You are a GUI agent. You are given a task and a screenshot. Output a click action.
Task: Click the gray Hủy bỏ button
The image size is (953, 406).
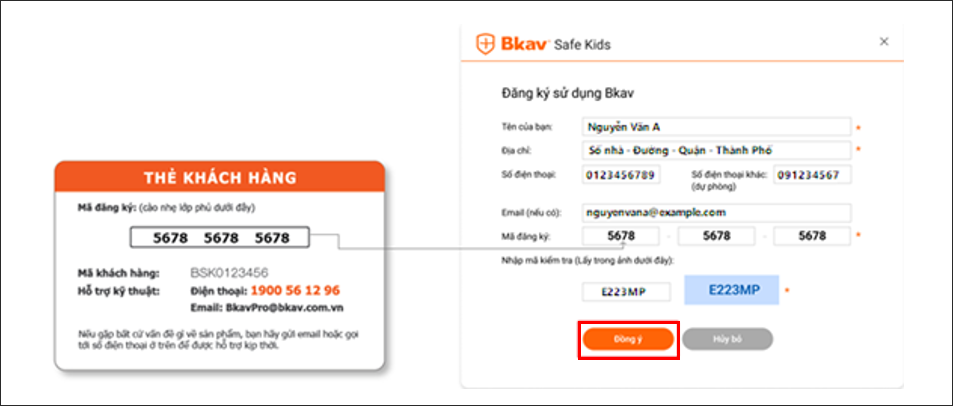pos(728,339)
